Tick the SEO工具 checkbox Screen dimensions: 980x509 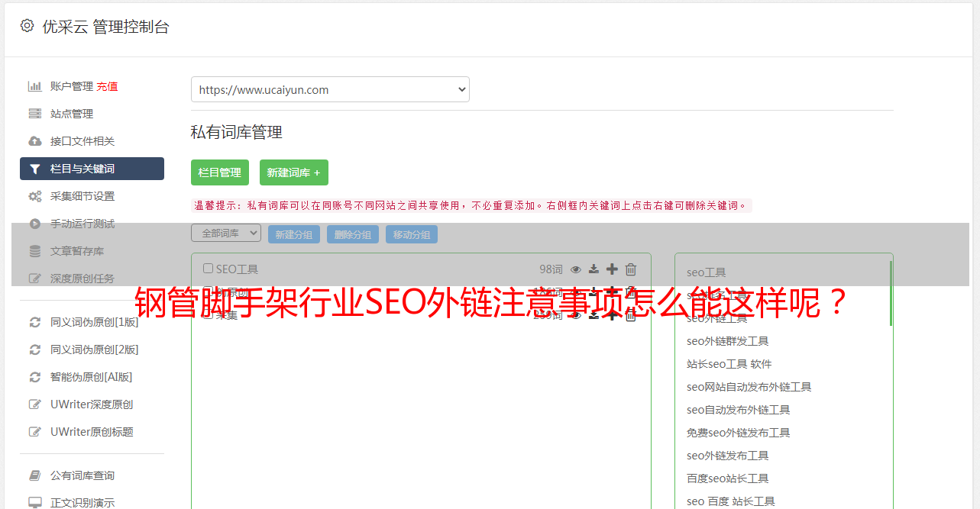click(x=208, y=269)
